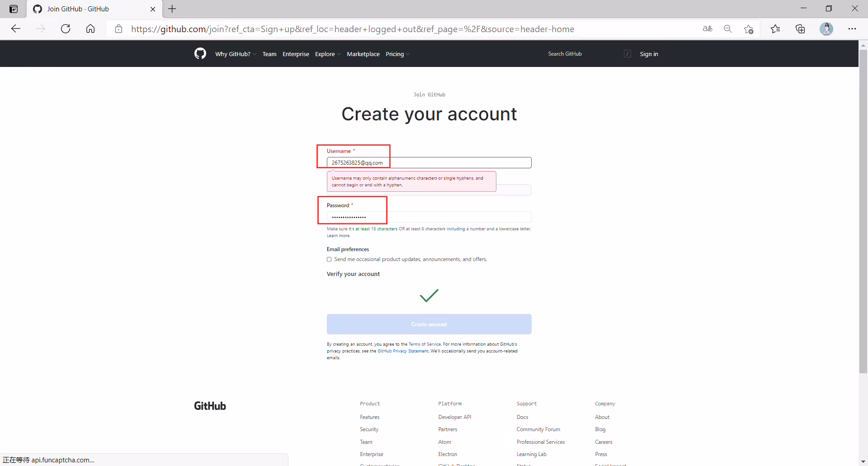This screenshot has height=466, width=868.
Task: Open the Terms of Service link
Action: 425,344
